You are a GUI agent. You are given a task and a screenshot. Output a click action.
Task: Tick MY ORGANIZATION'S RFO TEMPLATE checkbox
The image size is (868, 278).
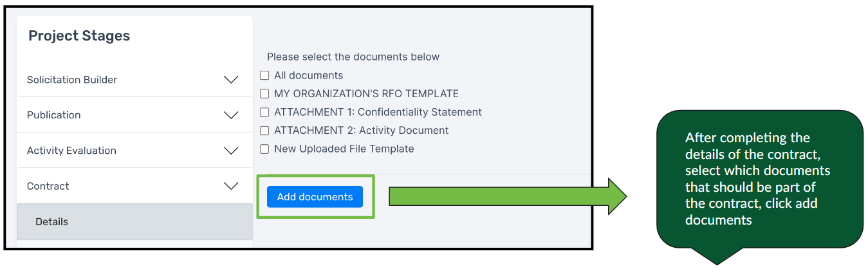click(264, 94)
